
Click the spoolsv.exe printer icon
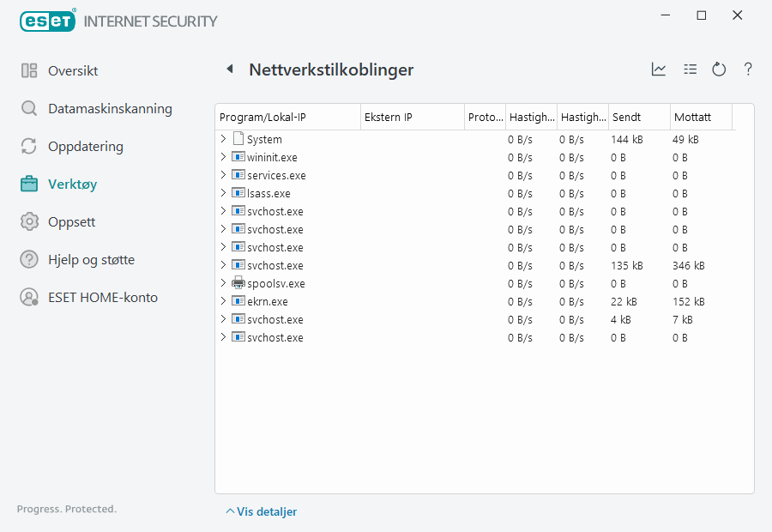point(238,283)
